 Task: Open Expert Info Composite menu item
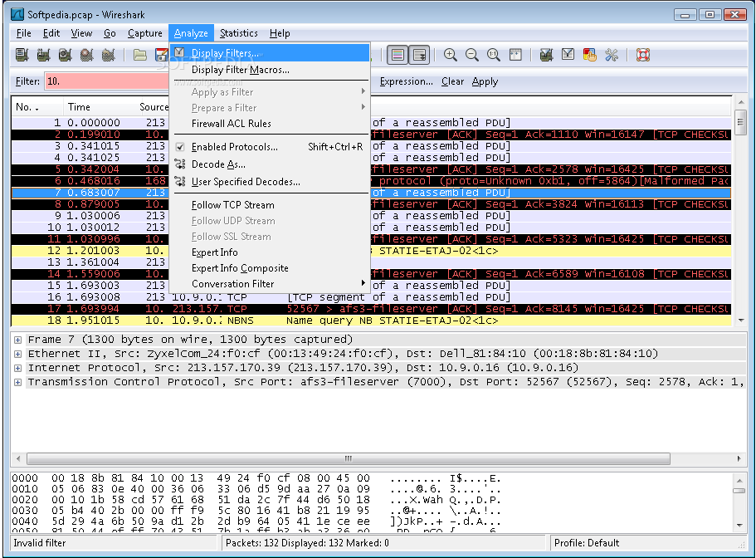pyautogui.click(x=240, y=268)
